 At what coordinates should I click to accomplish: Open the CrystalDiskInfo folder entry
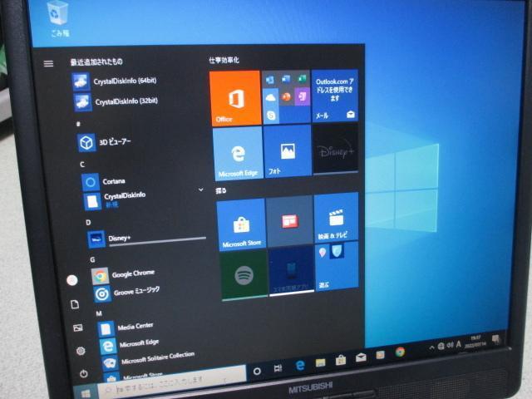coord(116,200)
